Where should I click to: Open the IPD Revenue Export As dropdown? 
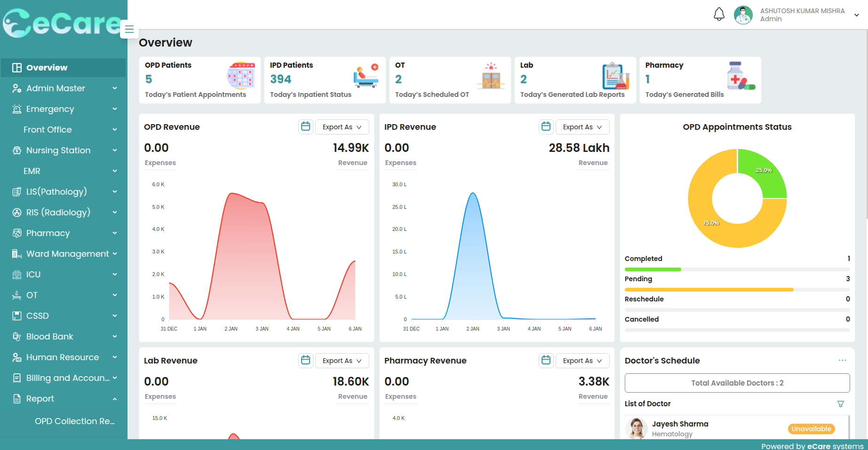[582, 127]
